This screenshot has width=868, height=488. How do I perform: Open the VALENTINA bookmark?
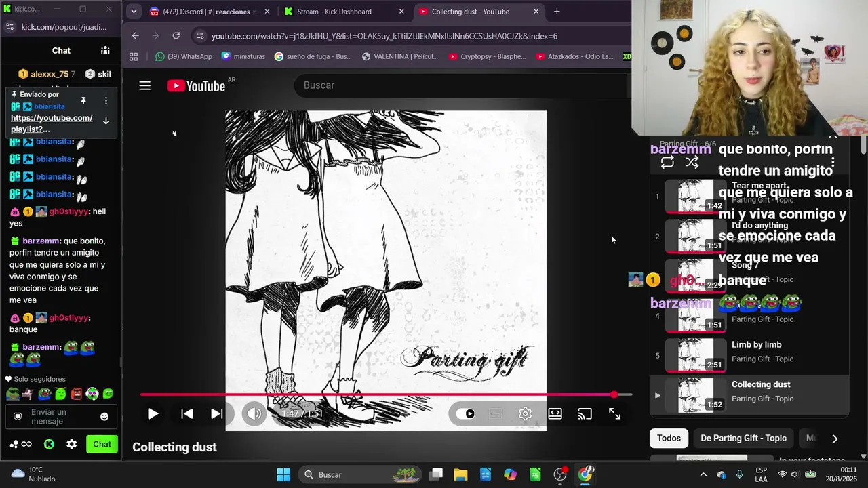click(400, 56)
